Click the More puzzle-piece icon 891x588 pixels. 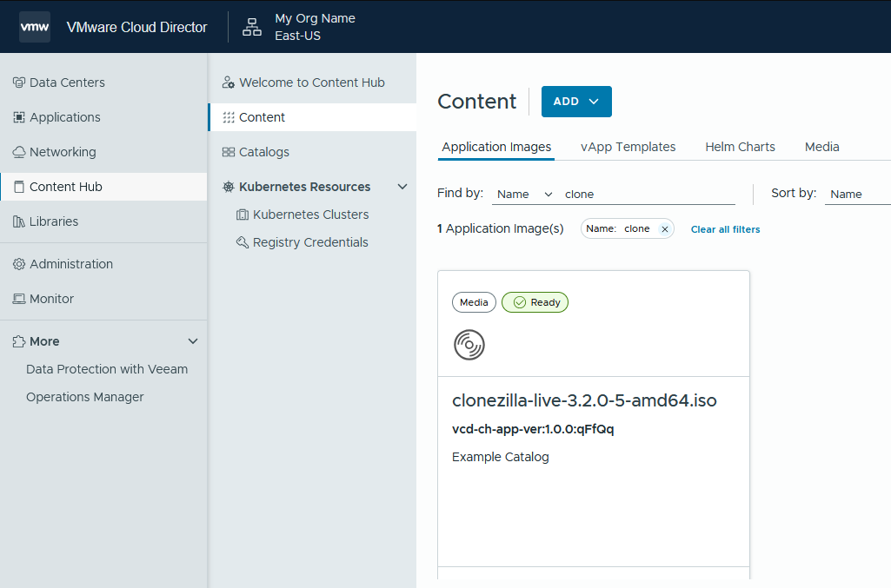pos(19,341)
